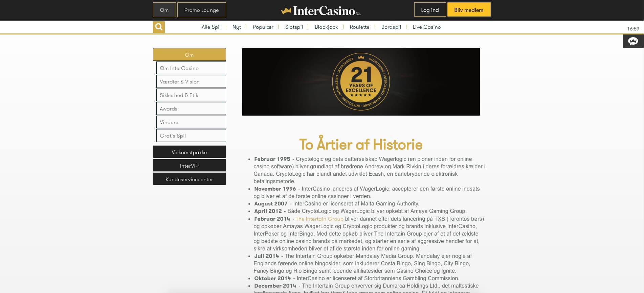
Task: Click the 21 Years of Excellence banner
Action: point(361,82)
